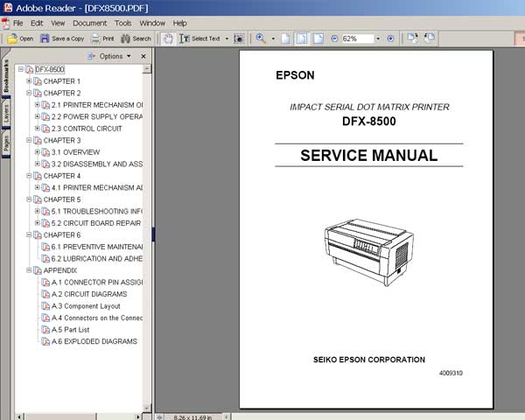Set Actual Size page view
This screenshot has width=525, height=420.
click(285, 38)
